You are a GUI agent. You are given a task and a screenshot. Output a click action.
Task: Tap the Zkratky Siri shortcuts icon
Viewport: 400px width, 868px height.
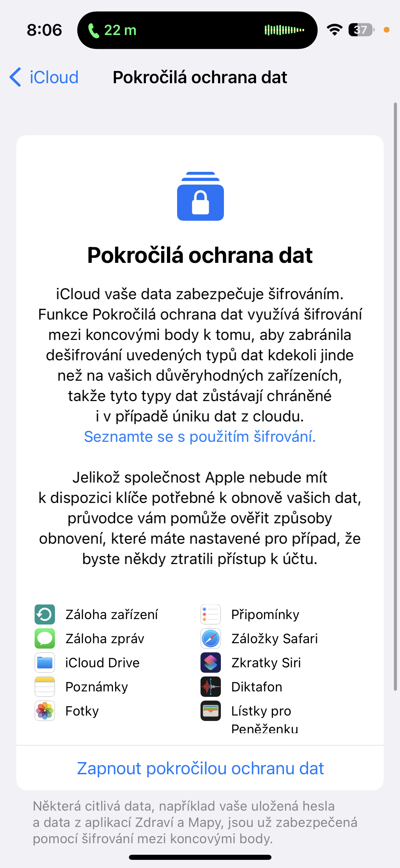pos(210,663)
